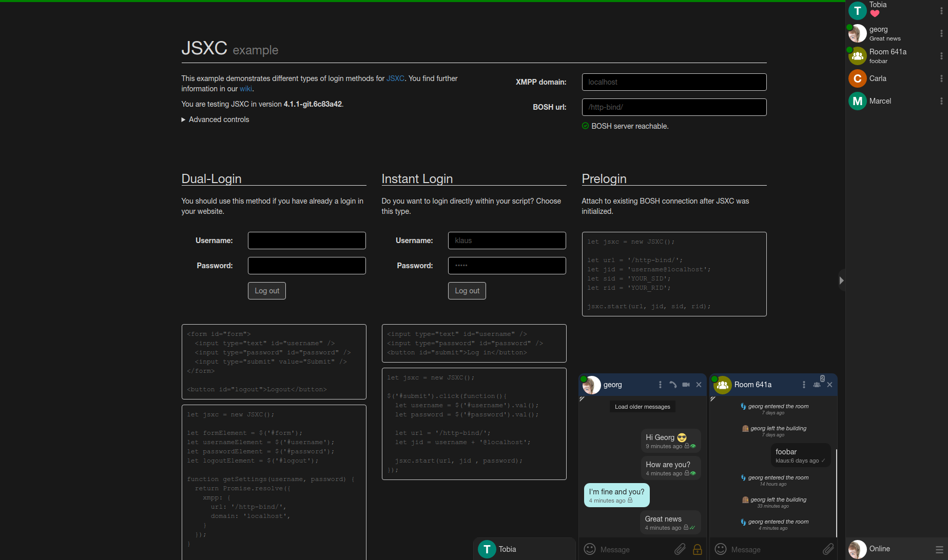Click the foobar message bubble
Image resolution: width=948 pixels, height=560 pixels.
[x=801, y=455]
